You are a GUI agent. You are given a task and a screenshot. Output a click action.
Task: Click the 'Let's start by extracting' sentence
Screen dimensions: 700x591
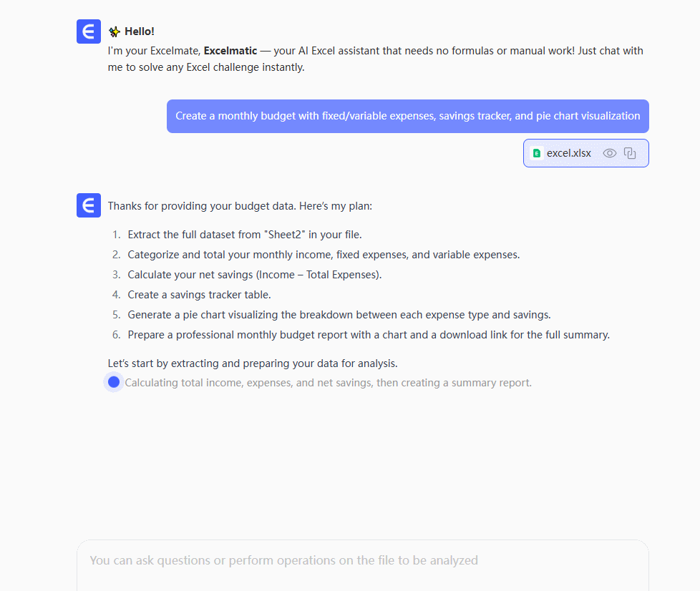tap(252, 363)
